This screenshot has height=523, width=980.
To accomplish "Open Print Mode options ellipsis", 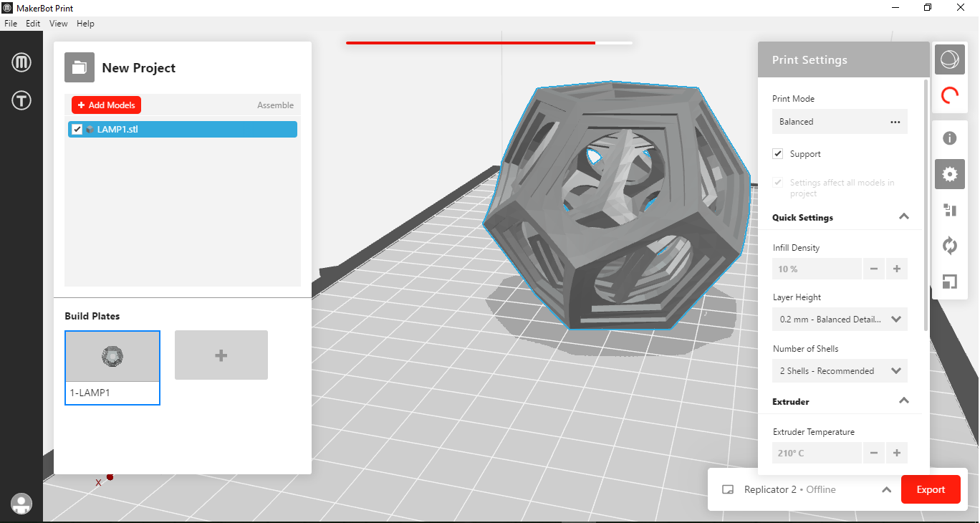I will pos(895,122).
